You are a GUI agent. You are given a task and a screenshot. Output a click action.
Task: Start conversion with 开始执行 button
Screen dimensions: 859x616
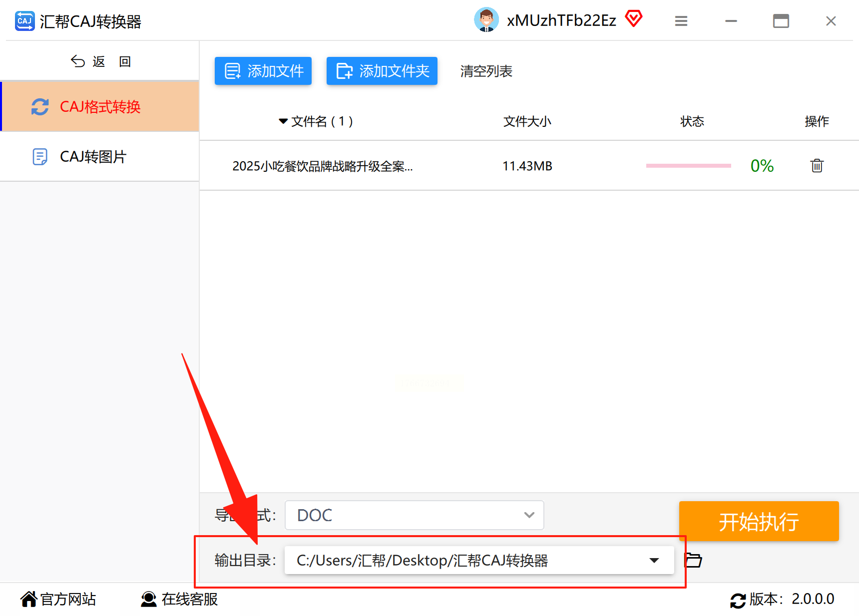[x=759, y=521]
